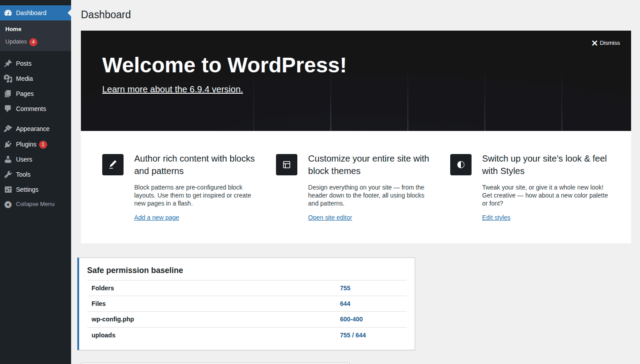Open the Tools menu item
The image size is (640, 364).
click(36, 174)
